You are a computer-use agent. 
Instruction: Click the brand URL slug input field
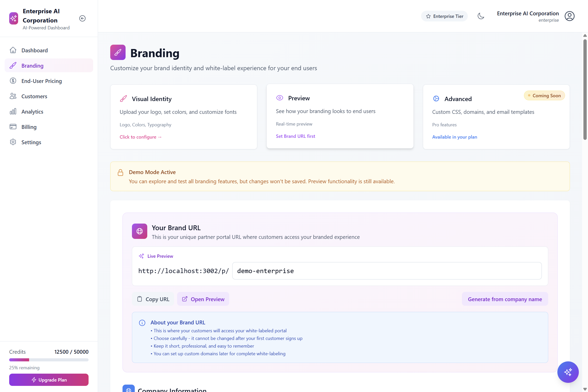[x=387, y=271]
